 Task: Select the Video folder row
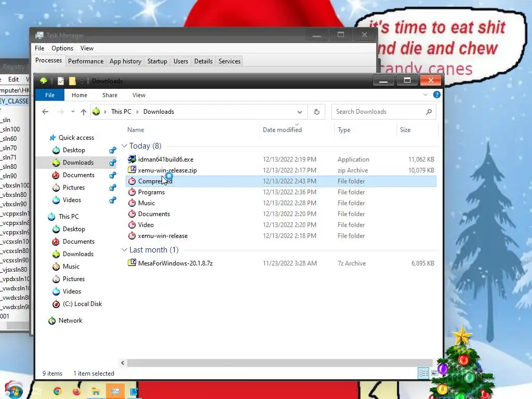click(x=281, y=224)
